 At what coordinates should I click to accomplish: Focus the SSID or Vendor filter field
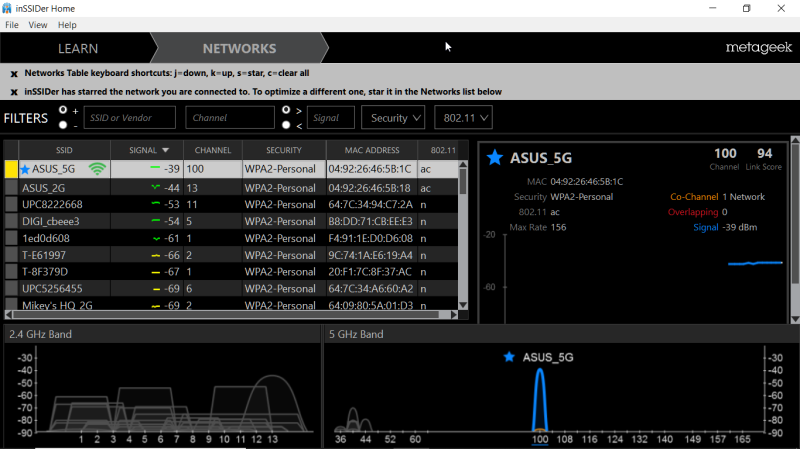tap(130, 118)
